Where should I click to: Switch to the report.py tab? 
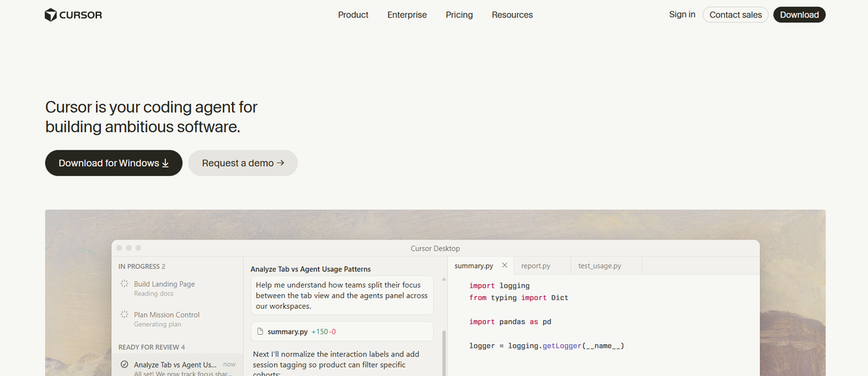535,266
